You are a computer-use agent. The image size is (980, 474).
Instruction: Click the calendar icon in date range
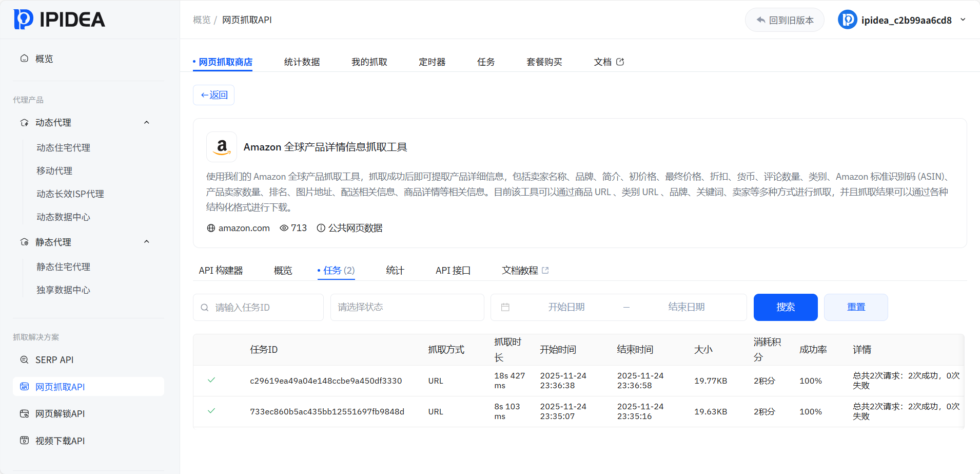coord(505,307)
